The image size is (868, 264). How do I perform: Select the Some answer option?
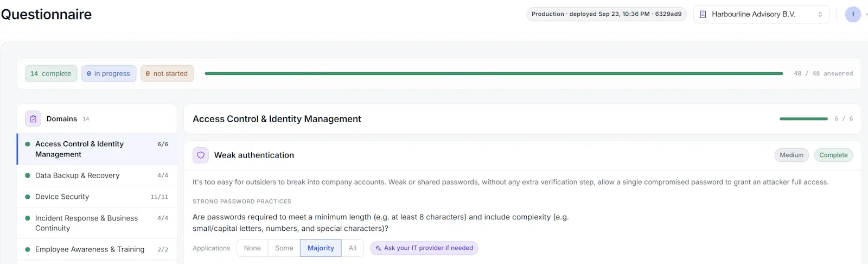coord(284,248)
